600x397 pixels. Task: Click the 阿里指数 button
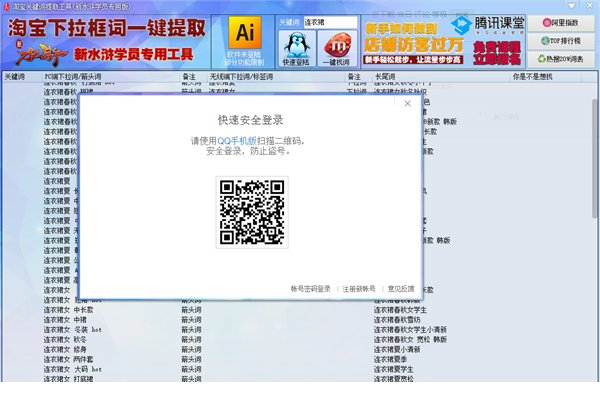coord(561,23)
